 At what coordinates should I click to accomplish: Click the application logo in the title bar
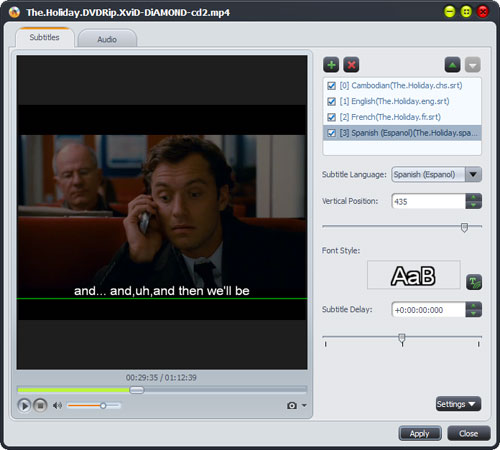click(14, 12)
